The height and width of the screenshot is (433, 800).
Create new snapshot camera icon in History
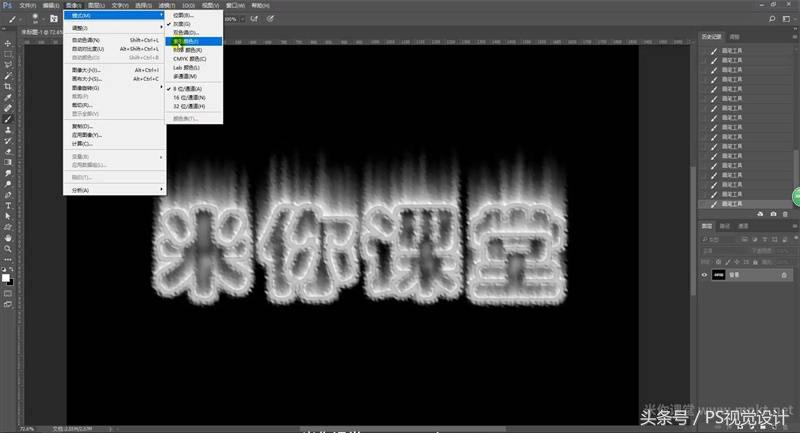[773, 214]
